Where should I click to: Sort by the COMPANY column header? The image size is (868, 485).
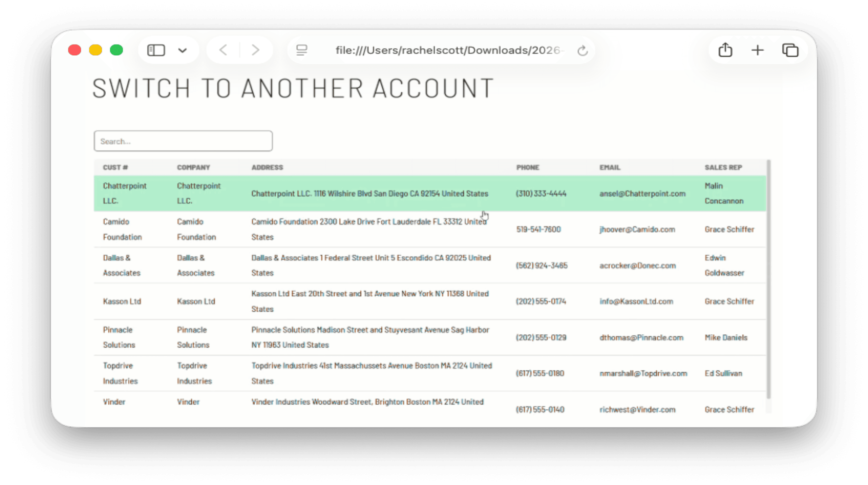point(193,167)
